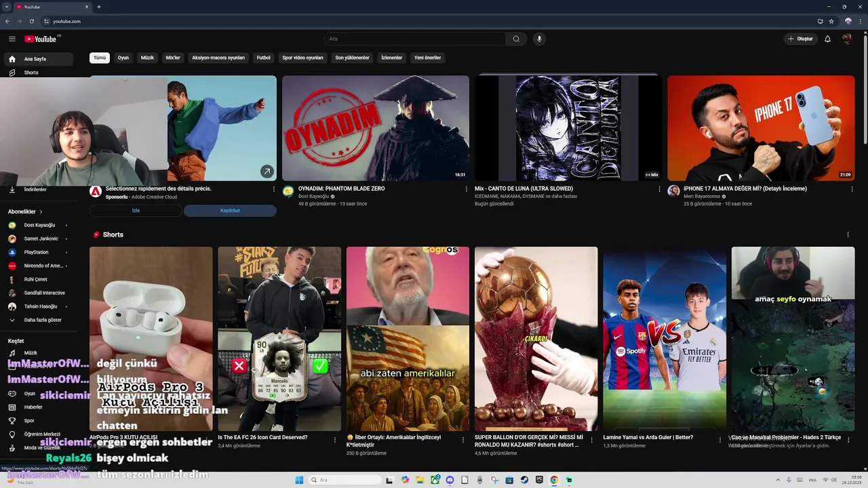Open options for iPHONE 17 video
This screenshot has height=488, width=868.
click(x=852, y=189)
